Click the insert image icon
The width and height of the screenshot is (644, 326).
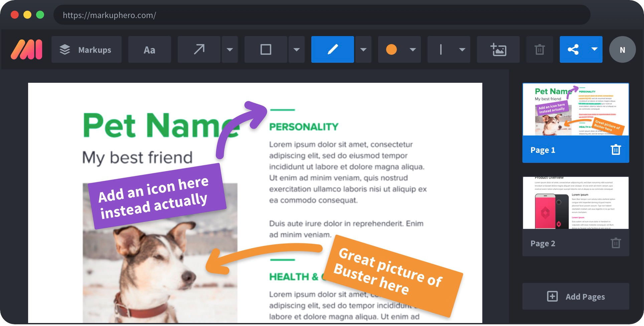click(498, 50)
